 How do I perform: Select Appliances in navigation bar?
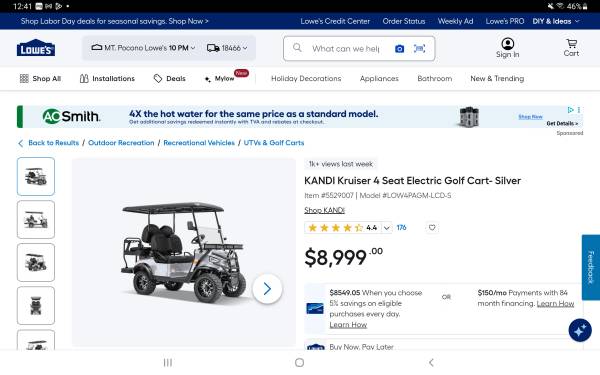(x=379, y=78)
